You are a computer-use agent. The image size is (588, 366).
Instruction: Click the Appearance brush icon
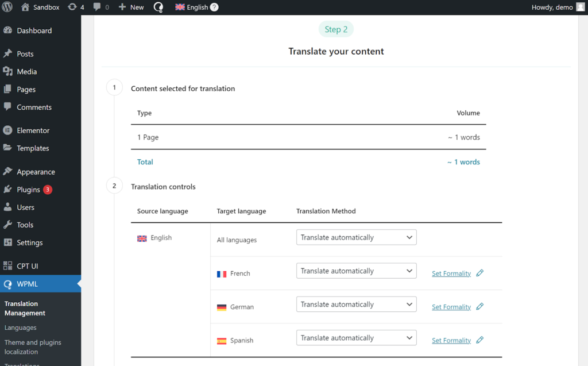pos(7,172)
